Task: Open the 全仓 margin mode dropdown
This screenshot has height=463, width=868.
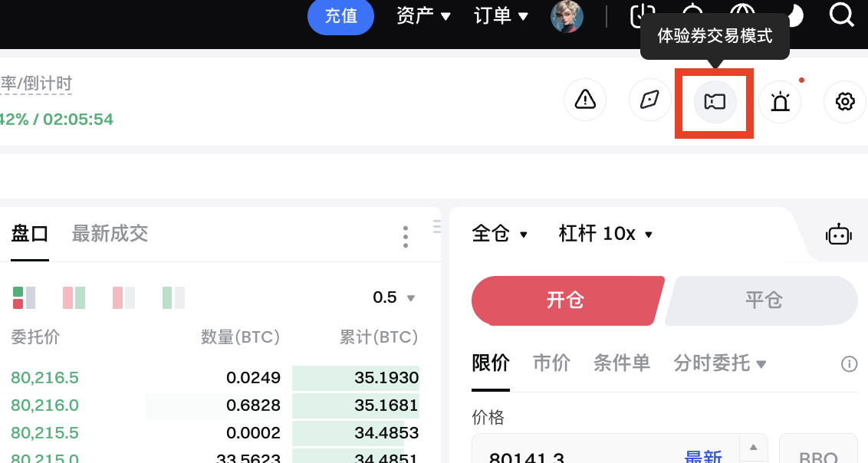Action: point(500,234)
